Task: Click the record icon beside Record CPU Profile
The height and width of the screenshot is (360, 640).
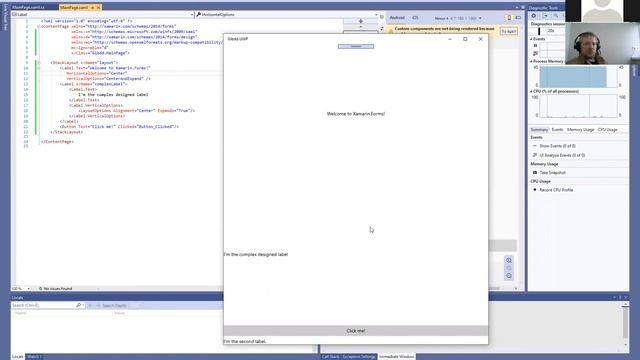Action: click(535, 190)
